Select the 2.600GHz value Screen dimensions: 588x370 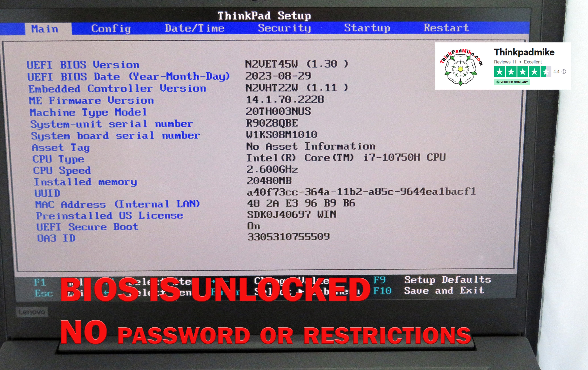point(272,169)
